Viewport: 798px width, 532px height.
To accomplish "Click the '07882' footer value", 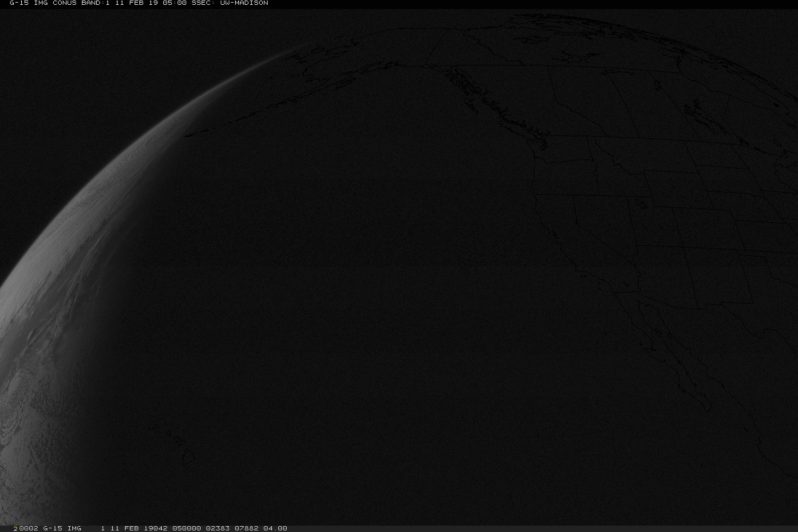I will (x=246, y=528).
